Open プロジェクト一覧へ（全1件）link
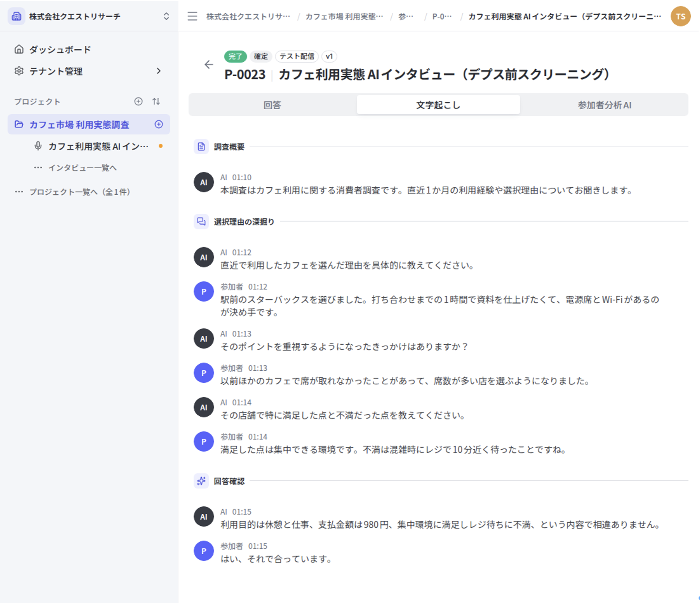This screenshot has height=603, width=700. tap(79, 192)
